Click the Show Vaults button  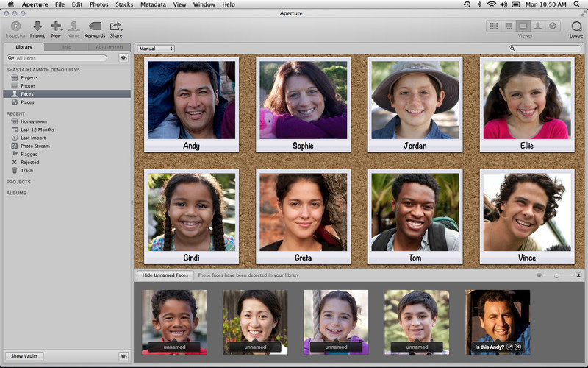click(x=25, y=356)
